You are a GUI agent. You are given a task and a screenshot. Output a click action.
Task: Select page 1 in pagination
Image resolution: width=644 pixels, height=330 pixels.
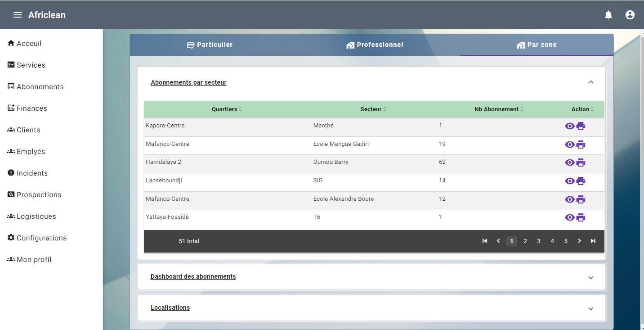tap(512, 241)
